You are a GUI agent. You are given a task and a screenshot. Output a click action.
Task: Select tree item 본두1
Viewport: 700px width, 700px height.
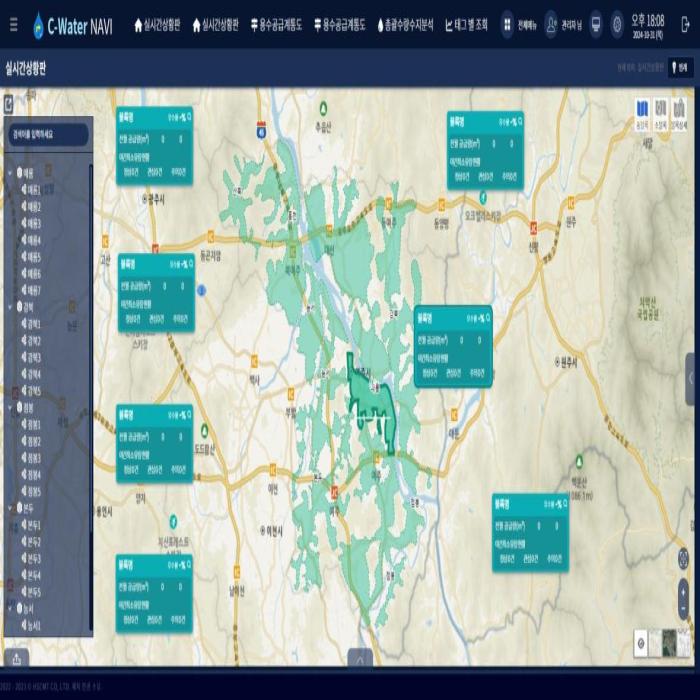pos(31,525)
